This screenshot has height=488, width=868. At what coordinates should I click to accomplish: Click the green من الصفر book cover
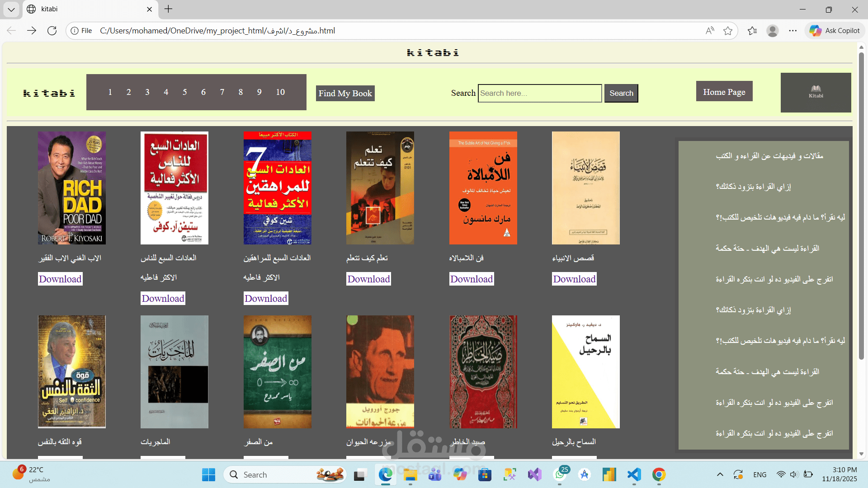(278, 372)
